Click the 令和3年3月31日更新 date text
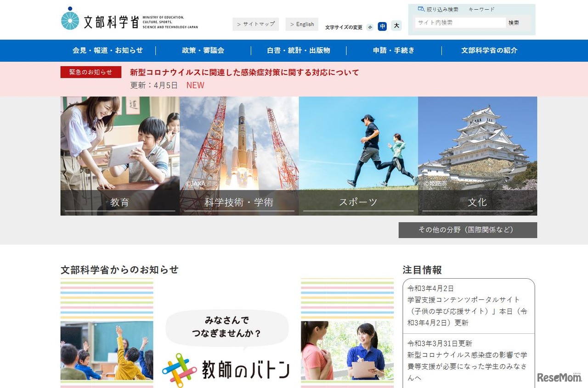588x388 pixels. 440,343
